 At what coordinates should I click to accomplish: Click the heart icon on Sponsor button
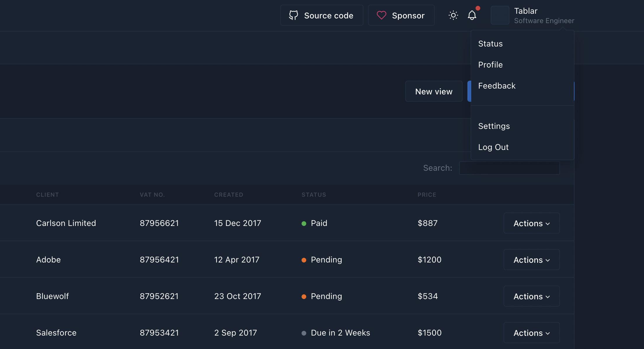(x=381, y=15)
